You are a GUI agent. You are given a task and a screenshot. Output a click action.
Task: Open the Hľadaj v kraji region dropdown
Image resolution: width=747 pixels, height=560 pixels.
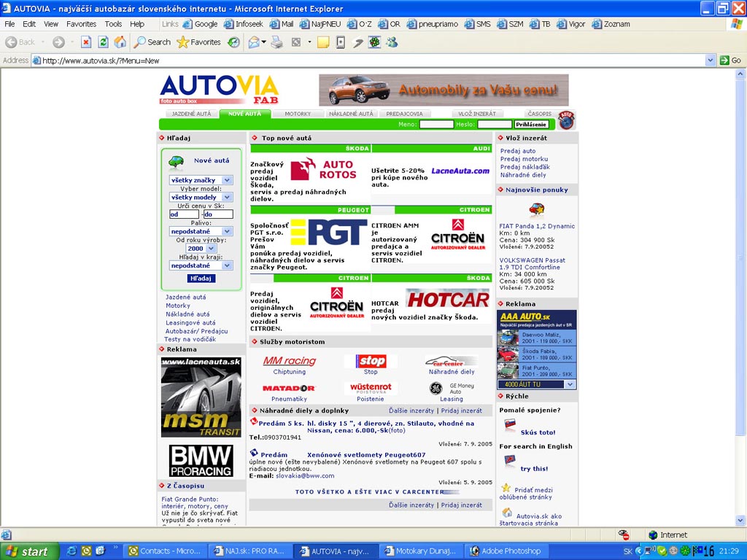[x=201, y=265]
